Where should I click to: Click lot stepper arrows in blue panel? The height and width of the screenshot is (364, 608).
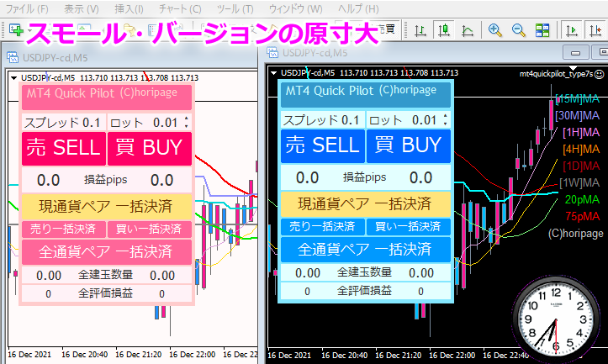click(446, 119)
